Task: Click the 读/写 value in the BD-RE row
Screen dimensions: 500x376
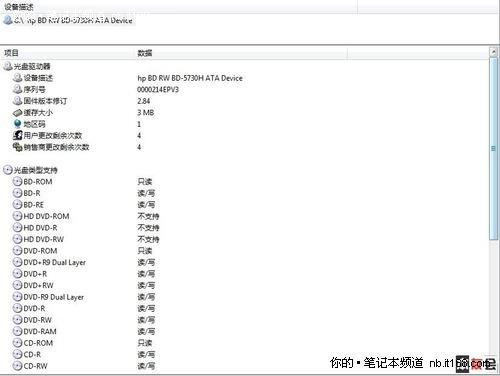Action: [x=146, y=205]
